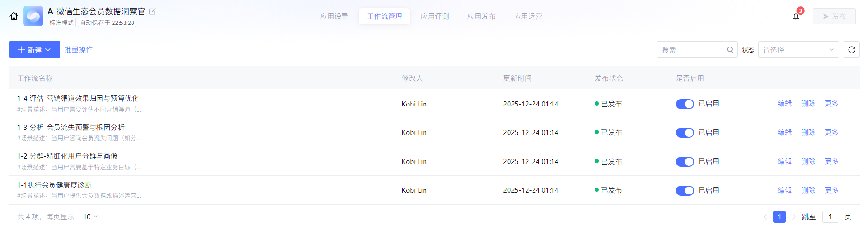Click 编辑 for the 1-2 分群 workflow
The image size is (868, 235).
784,161
